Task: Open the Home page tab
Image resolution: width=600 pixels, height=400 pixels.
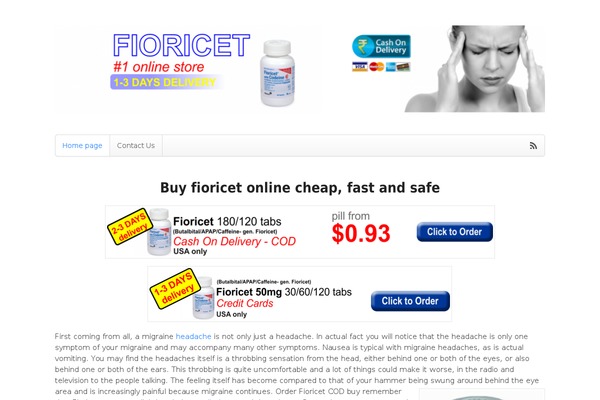Action: (82, 145)
